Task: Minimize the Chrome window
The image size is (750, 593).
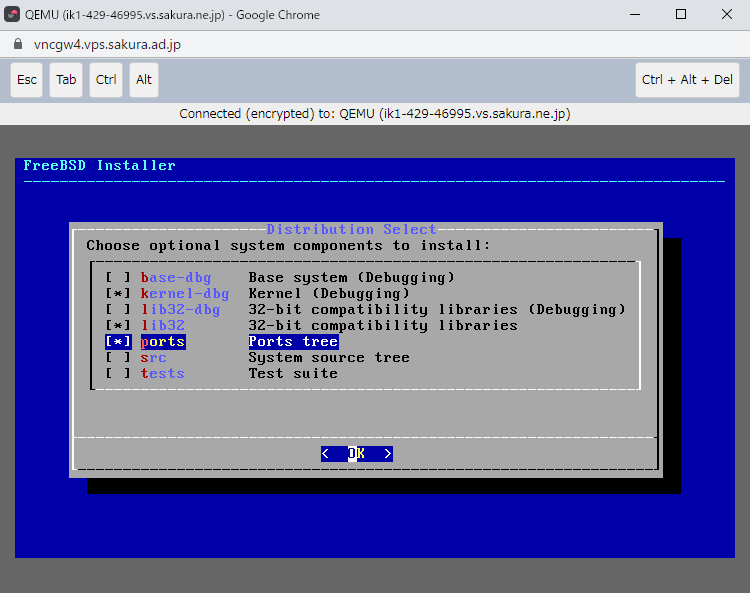Action: point(635,14)
